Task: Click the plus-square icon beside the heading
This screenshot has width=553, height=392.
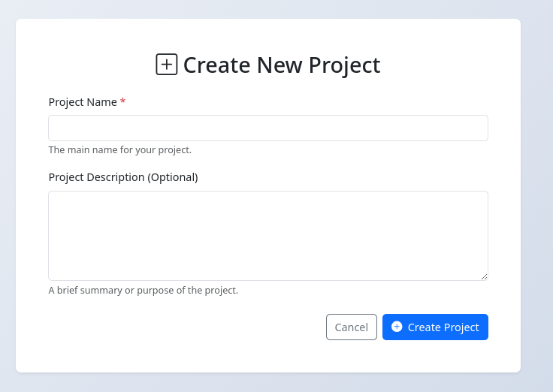Action: [167, 65]
